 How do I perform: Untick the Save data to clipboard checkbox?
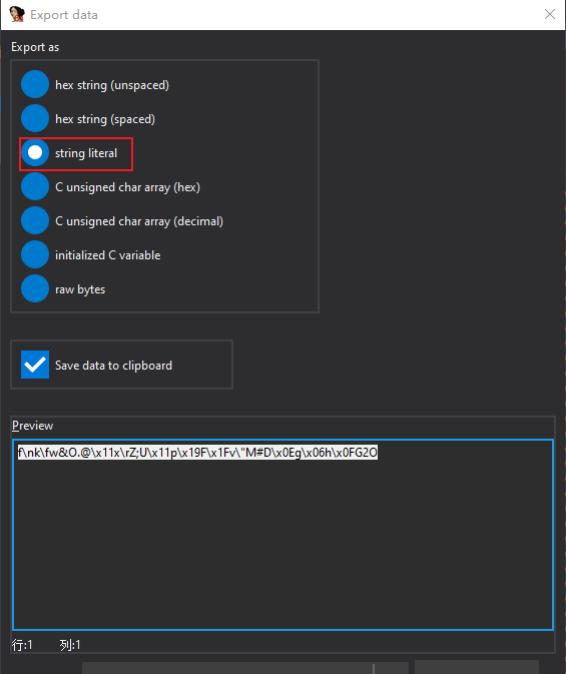tap(35, 365)
